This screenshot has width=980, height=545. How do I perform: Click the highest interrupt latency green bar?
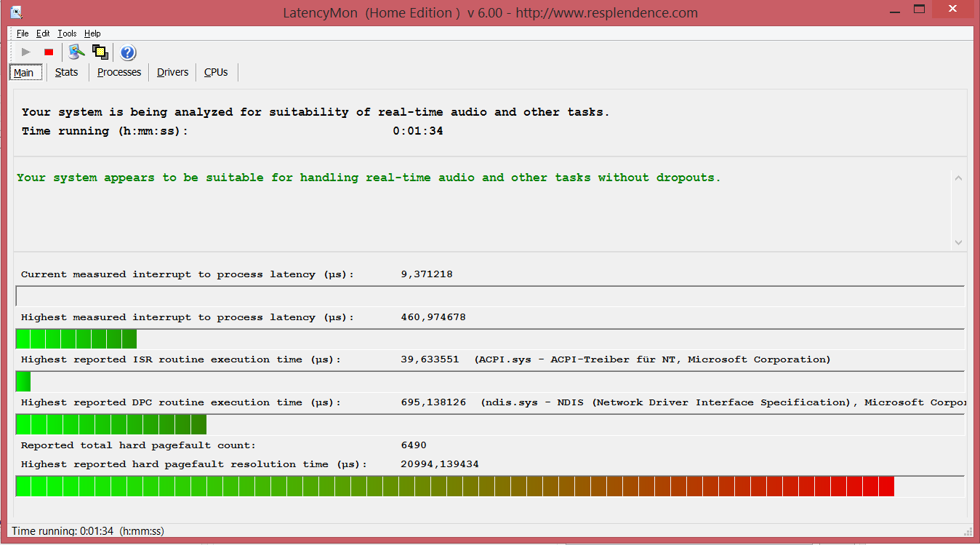(x=490, y=339)
